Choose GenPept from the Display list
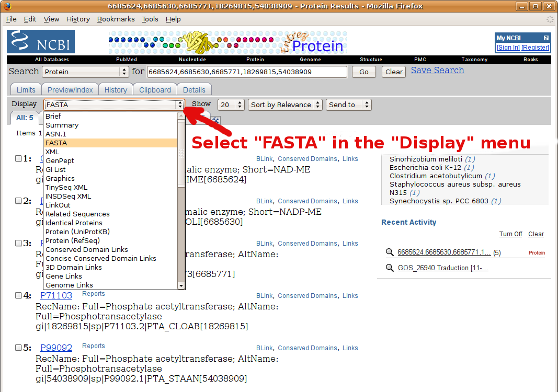 click(60, 160)
